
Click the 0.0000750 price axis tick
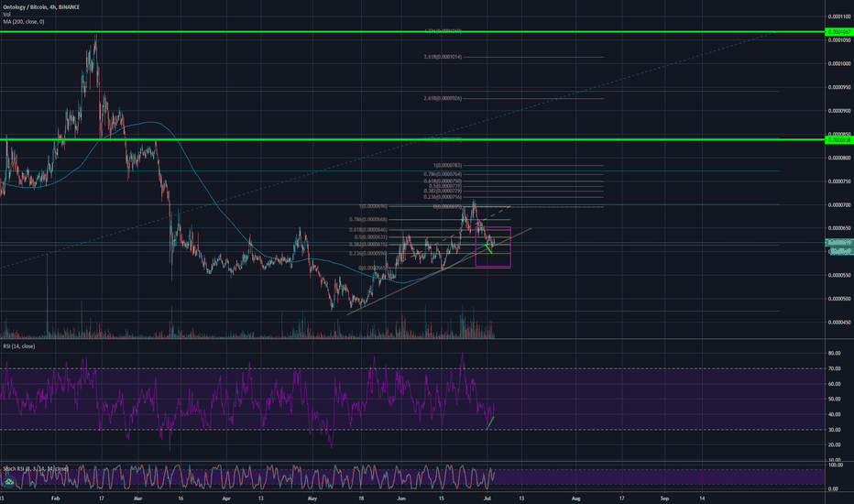(839, 181)
